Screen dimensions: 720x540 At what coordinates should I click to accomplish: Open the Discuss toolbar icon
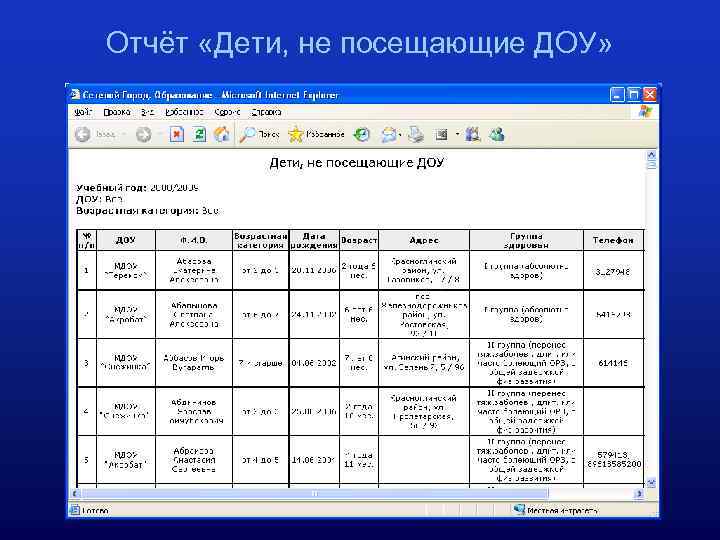(x=472, y=134)
